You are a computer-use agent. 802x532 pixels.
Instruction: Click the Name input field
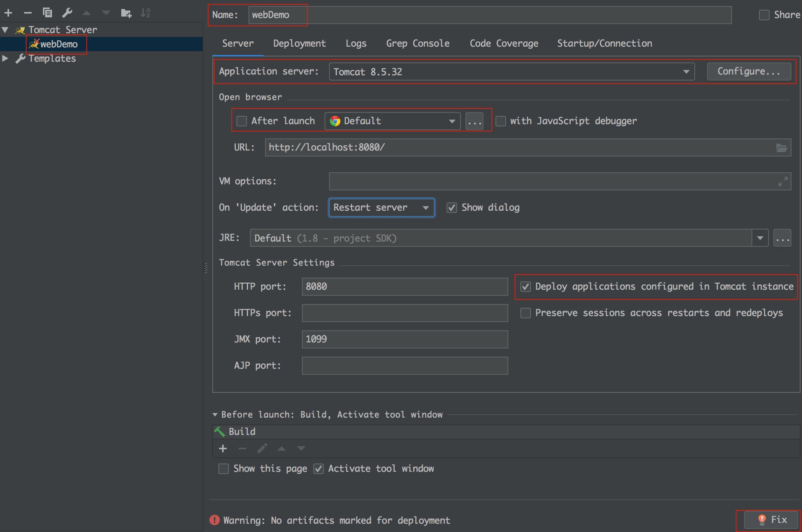(489, 15)
